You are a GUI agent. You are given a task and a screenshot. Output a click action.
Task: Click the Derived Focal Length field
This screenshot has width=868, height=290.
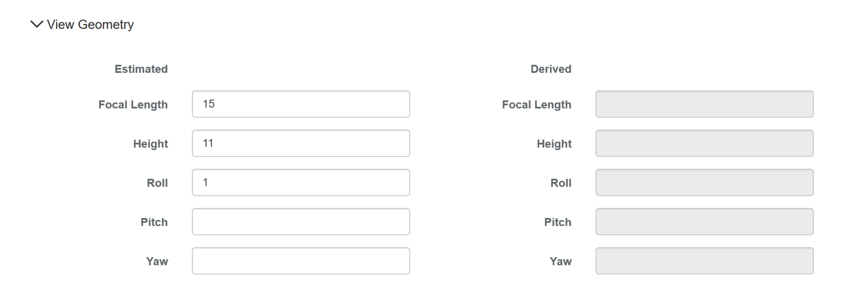[x=704, y=104]
